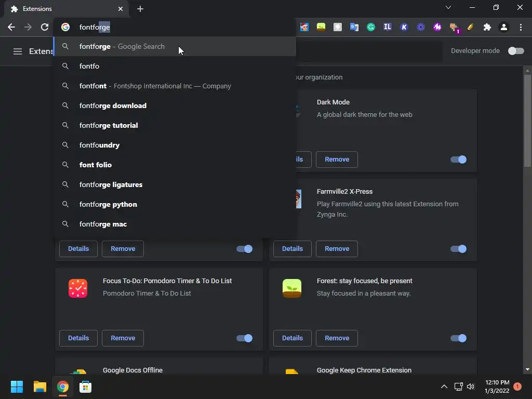The image size is (532, 399).
Task: Choose 'fontforge ligatures' suggestion
Action: pos(175,184)
